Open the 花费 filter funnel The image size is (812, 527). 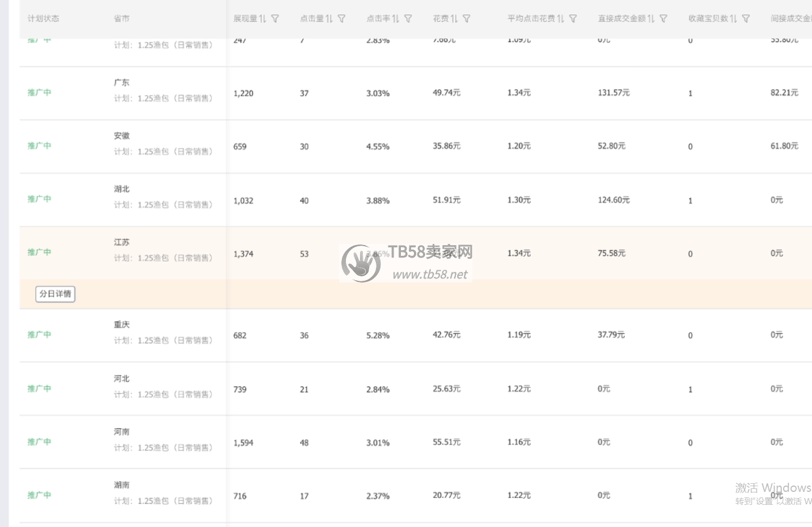point(466,19)
